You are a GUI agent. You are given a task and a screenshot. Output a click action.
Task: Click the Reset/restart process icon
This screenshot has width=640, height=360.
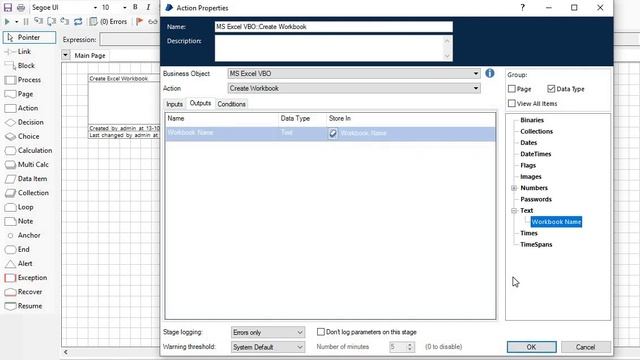[78, 21]
